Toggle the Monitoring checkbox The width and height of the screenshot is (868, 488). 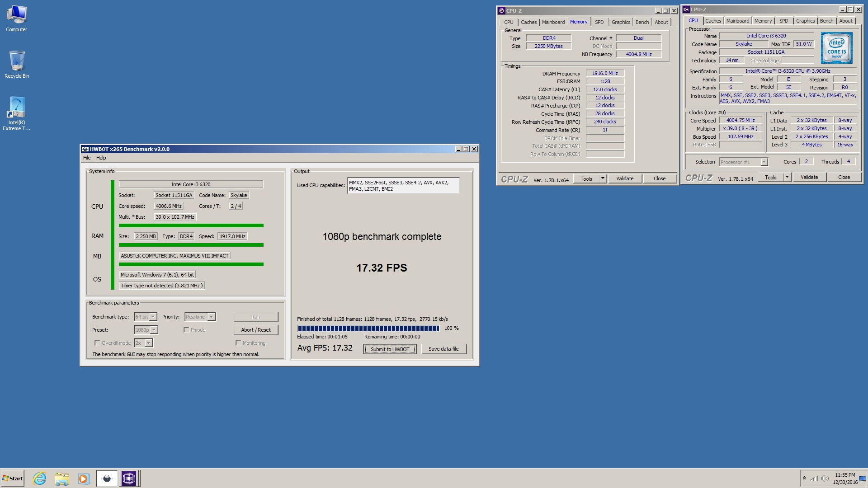pos(238,343)
